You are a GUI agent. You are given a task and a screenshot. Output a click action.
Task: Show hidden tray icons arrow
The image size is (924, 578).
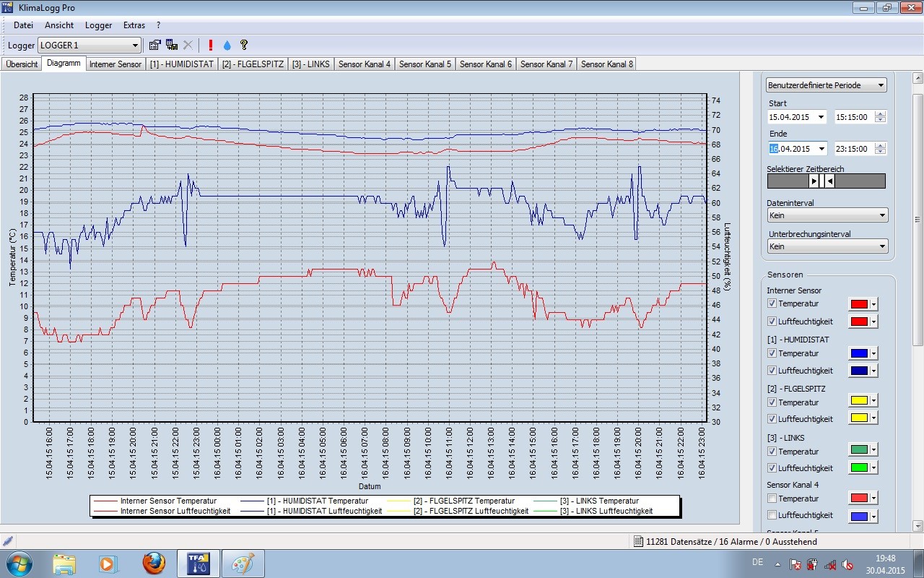(x=777, y=564)
